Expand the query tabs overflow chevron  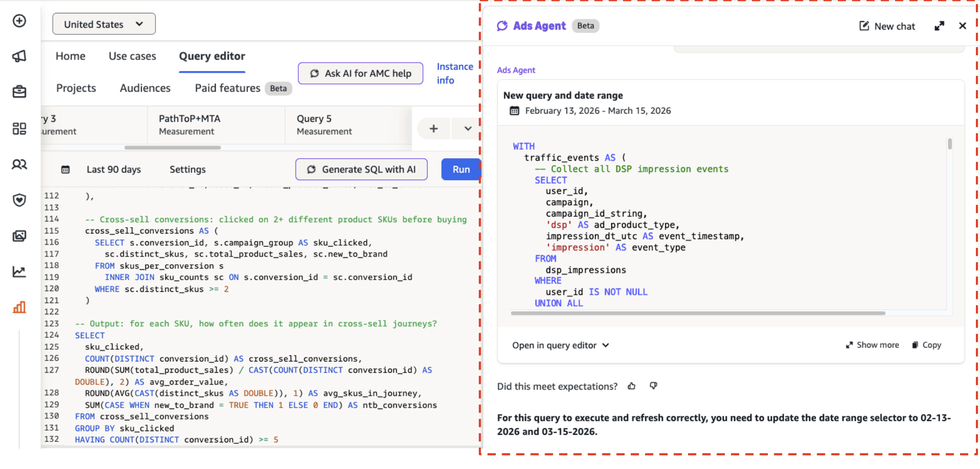[467, 129]
